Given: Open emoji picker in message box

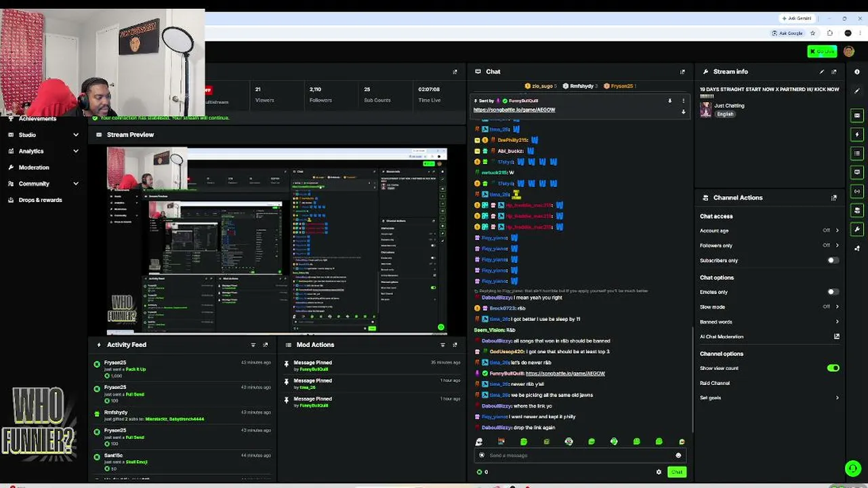Looking at the screenshot, I should 678,455.
